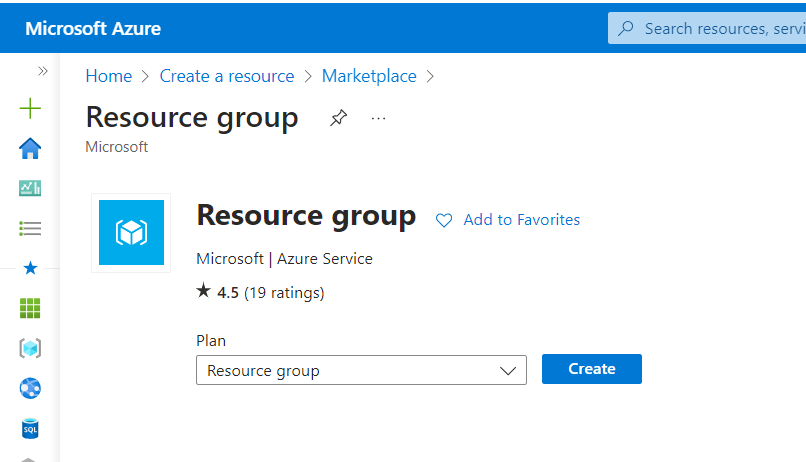Viewport: 806px width, 462px height.
Task: Add Resource group to Favorites
Action: tap(508, 220)
